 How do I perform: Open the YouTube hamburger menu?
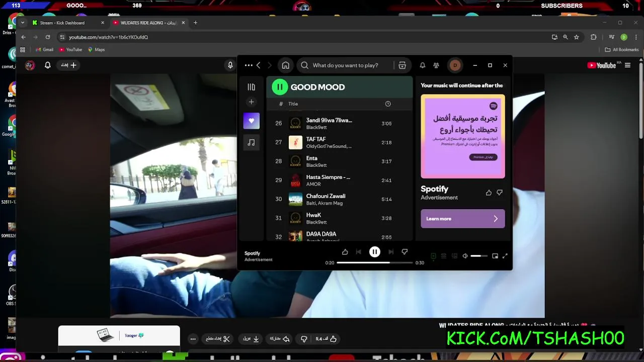tap(627, 65)
